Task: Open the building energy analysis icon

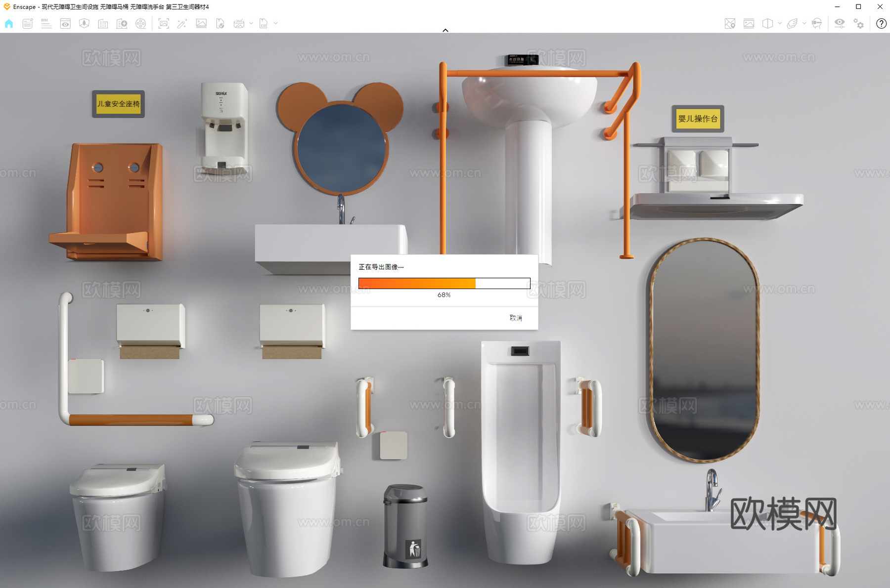Action: 122,23
